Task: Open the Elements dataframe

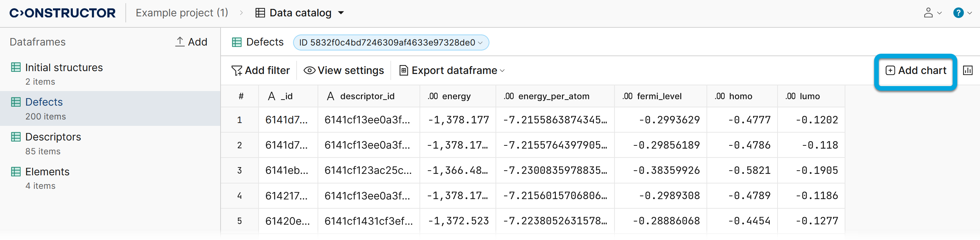Action: (x=47, y=172)
